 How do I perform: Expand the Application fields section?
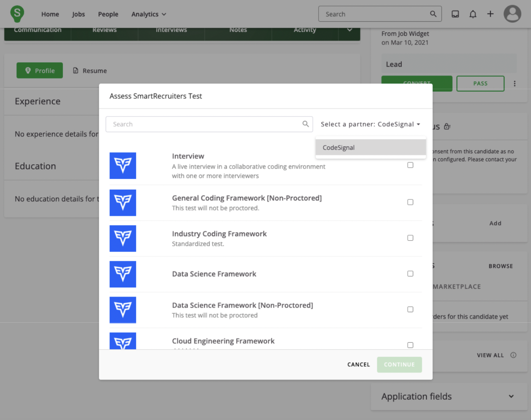coord(511,396)
